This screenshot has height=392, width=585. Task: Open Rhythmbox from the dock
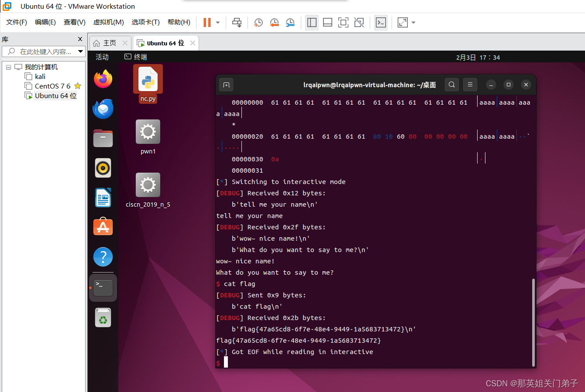103,168
